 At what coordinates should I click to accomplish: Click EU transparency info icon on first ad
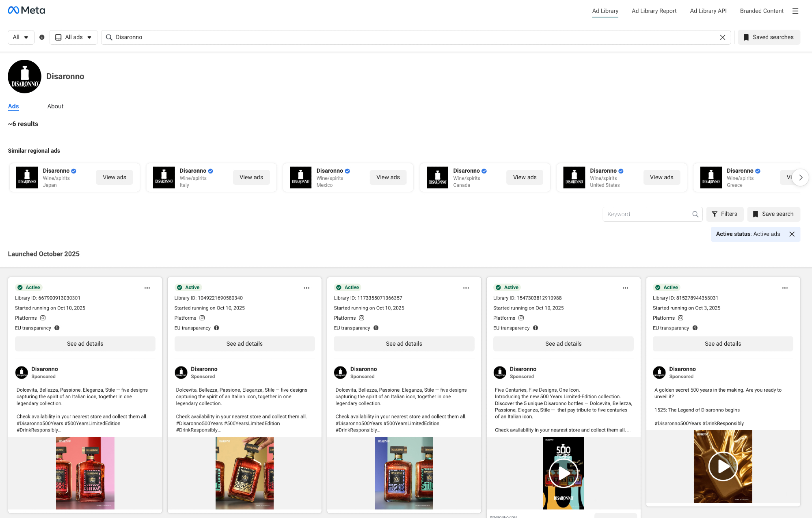(57, 328)
